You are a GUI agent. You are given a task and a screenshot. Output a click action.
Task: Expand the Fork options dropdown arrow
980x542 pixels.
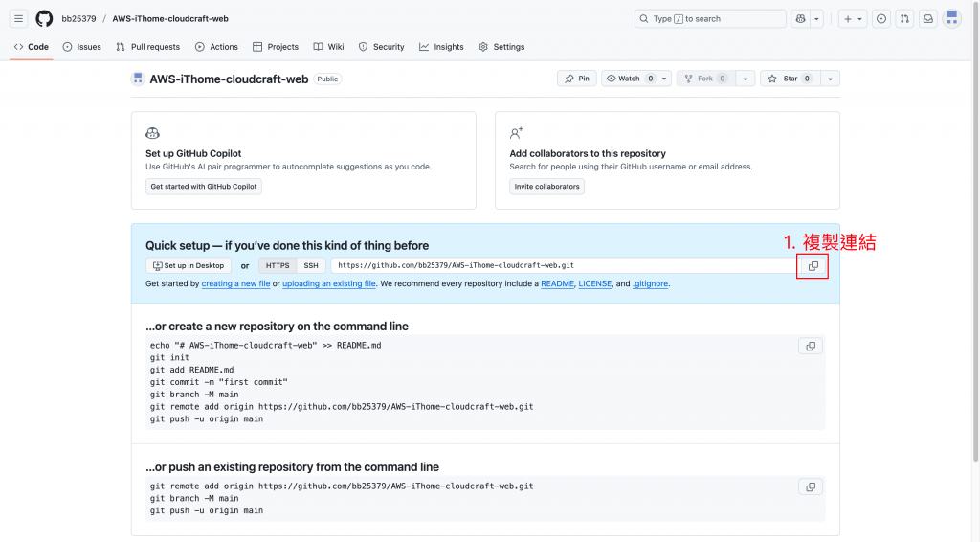746,79
